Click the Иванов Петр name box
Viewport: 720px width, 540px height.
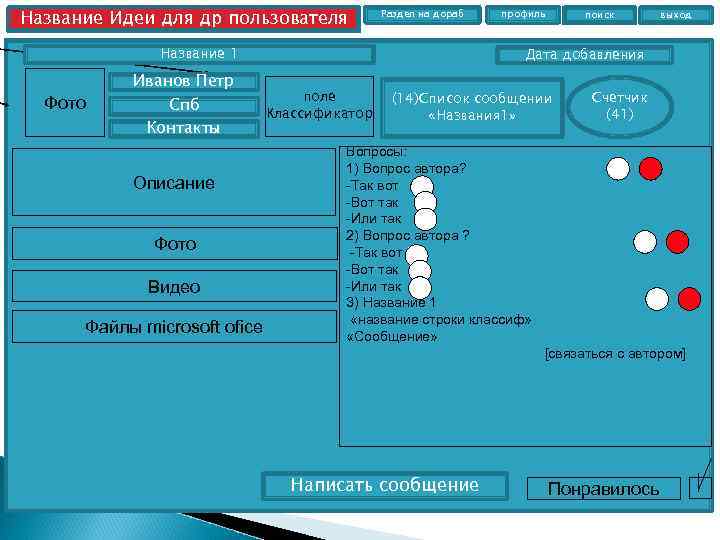click(184, 81)
